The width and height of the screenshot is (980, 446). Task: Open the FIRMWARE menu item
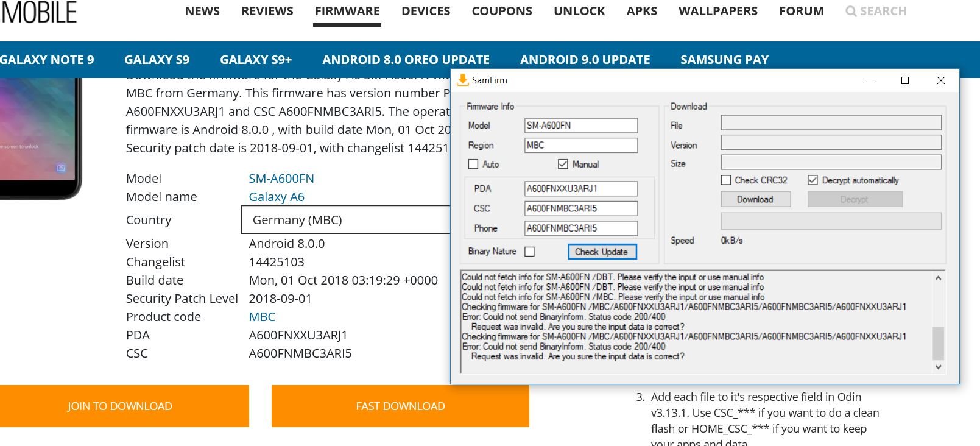point(347,12)
